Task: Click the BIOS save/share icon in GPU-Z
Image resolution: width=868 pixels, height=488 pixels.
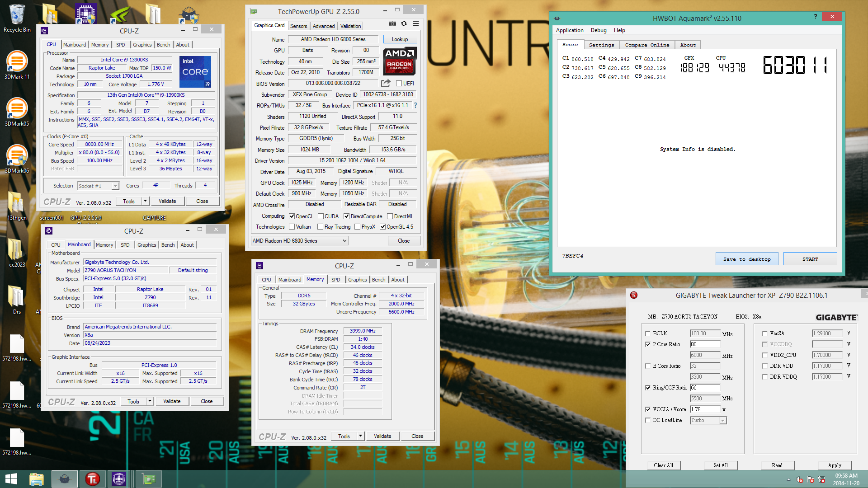Action: pyautogui.click(x=386, y=83)
